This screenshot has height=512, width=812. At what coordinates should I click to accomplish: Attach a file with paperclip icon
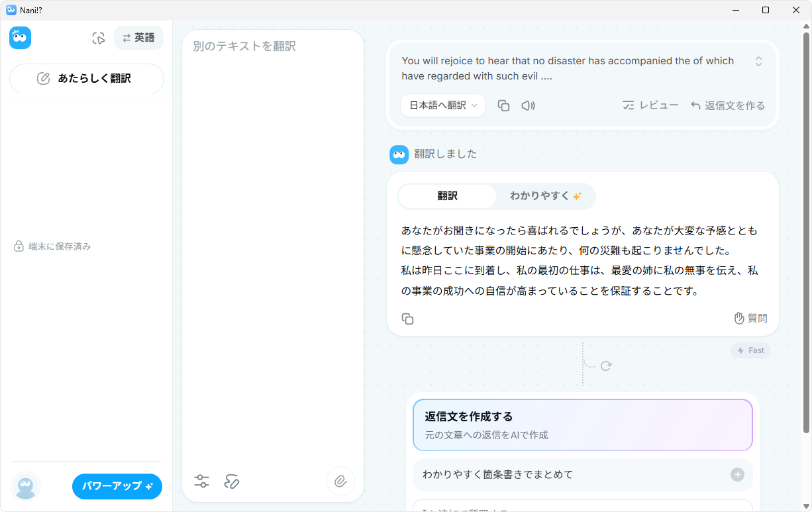(340, 481)
